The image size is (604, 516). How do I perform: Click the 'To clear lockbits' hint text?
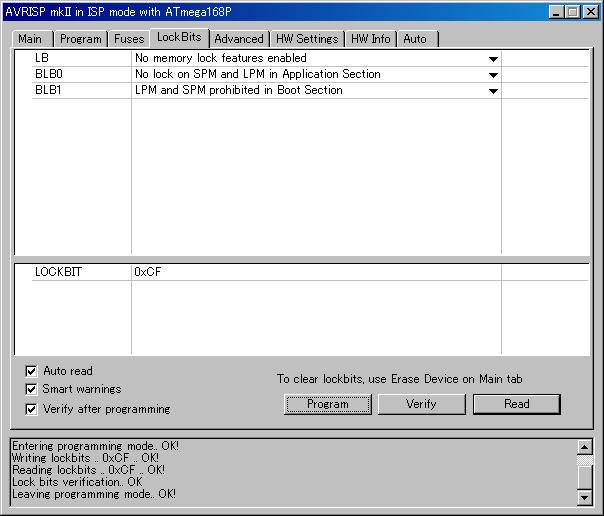[x=399, y=379]
